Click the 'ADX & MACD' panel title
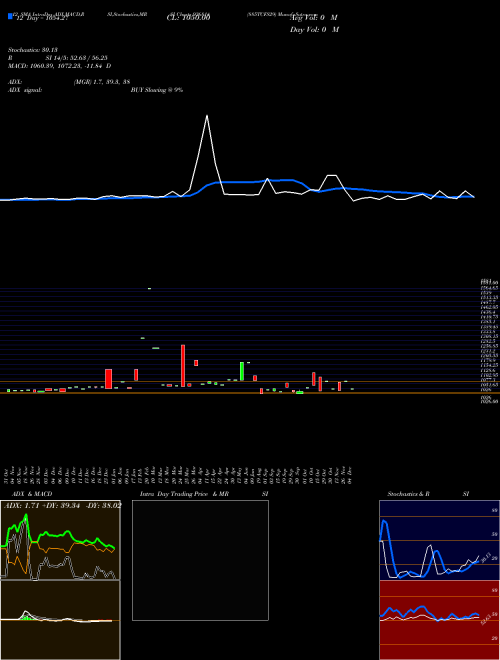 pos(32,494)
